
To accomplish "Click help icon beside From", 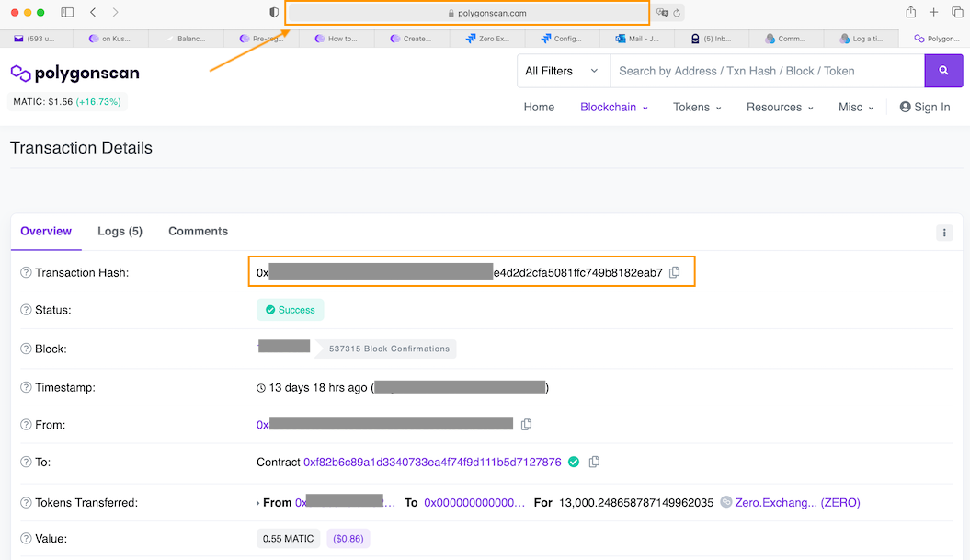I will (26, 425).
